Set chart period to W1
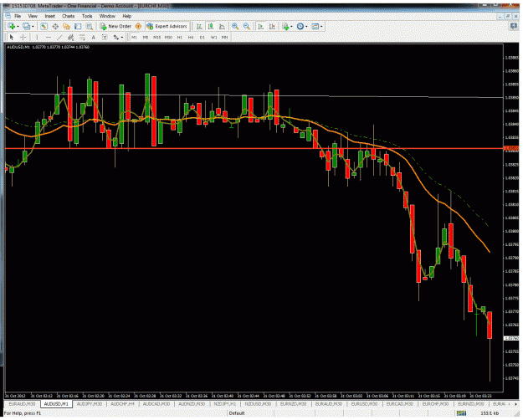 (213, 38)
